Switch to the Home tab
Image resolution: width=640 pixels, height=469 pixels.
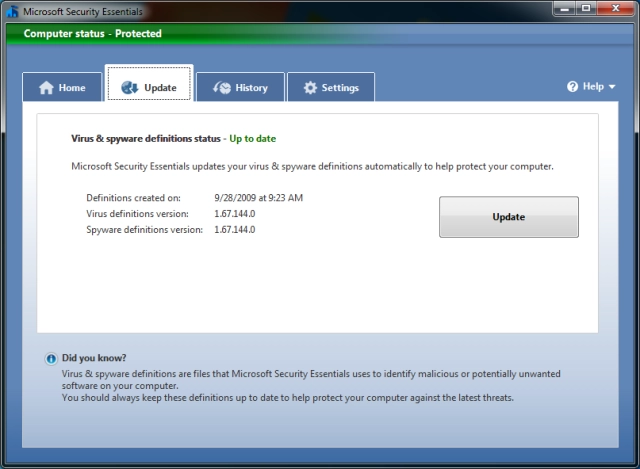(x=62, y=87)
